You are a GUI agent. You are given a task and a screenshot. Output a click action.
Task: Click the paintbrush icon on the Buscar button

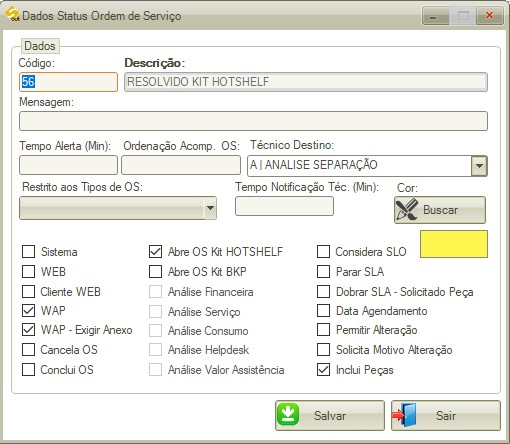(406, 209)
